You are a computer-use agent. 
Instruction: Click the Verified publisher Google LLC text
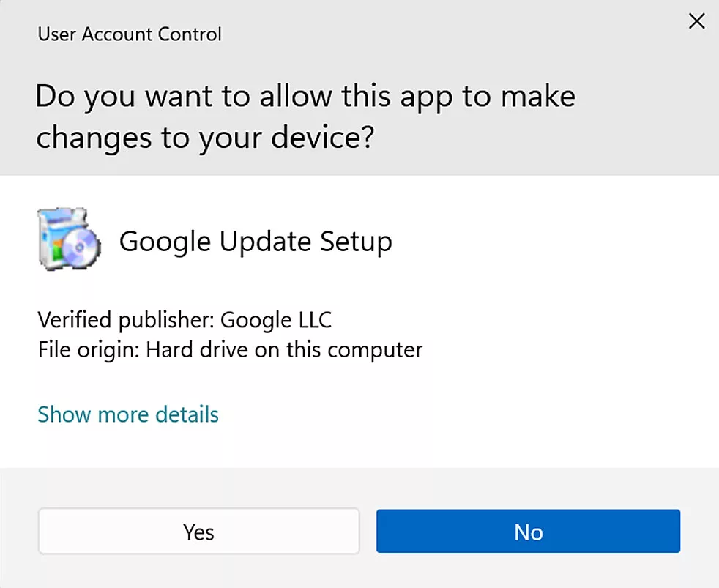[x=184, y=319]
